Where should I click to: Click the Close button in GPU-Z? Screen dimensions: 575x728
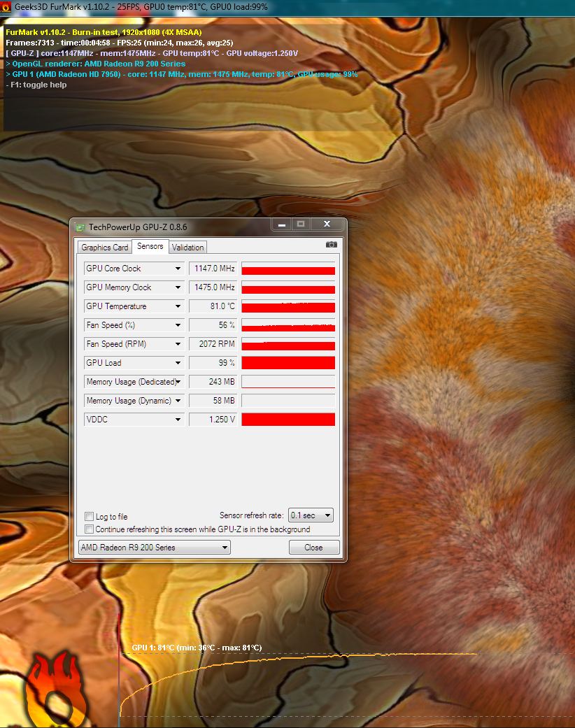click(313, 548)
